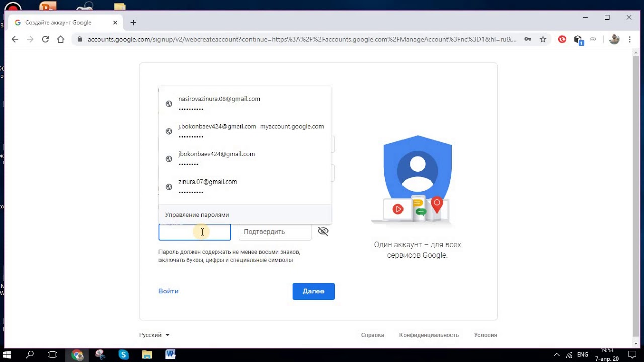Screen dimensions: 644x362
Task: Focus the password input field
Action: click(195, 232)
